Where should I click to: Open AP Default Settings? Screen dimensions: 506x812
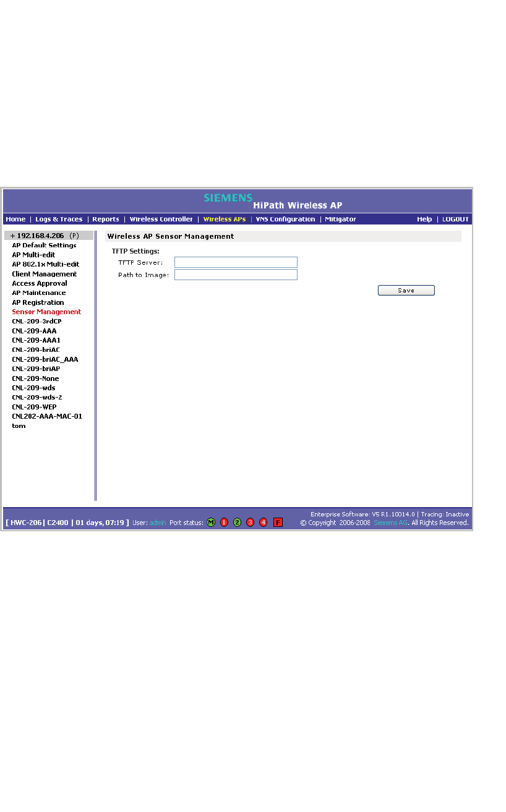point(45,246)
